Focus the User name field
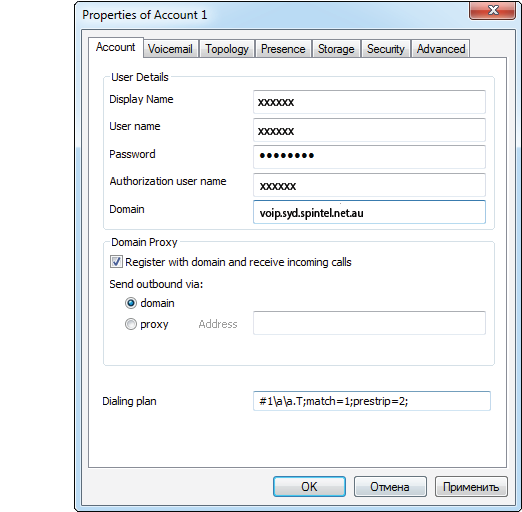The width and height of the screenshot is (522, 512). click(369, 130)
